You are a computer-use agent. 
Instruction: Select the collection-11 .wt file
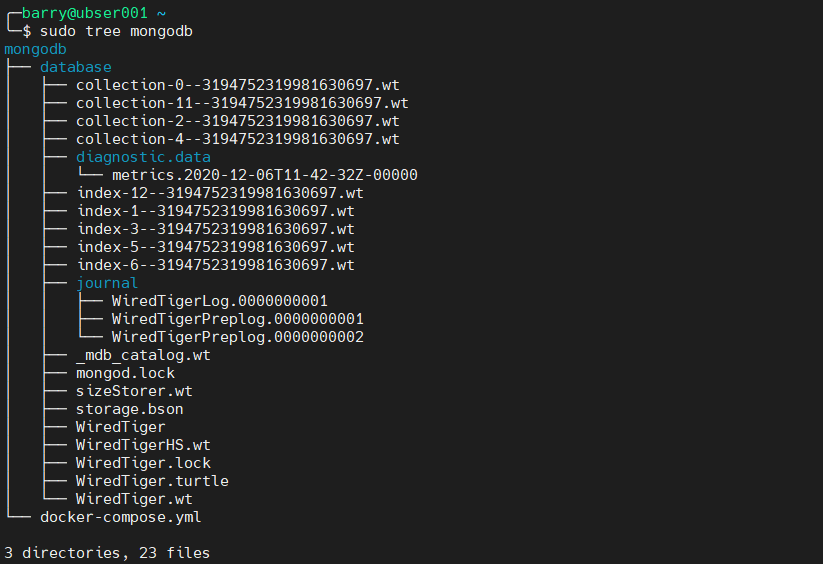241,103
